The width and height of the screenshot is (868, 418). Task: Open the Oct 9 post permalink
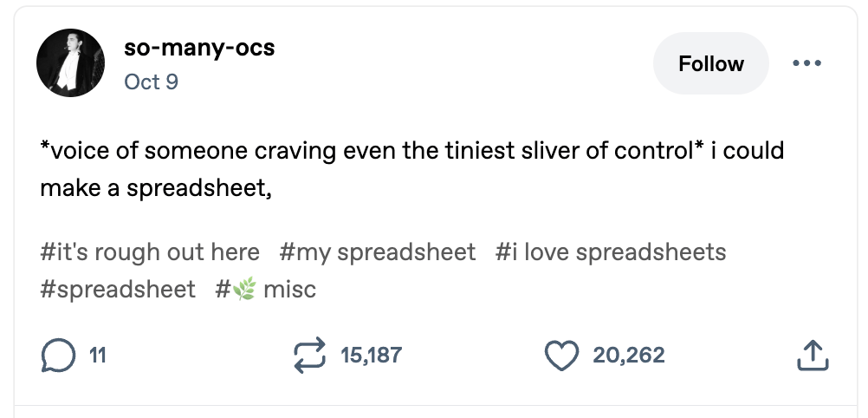[151, 82]
